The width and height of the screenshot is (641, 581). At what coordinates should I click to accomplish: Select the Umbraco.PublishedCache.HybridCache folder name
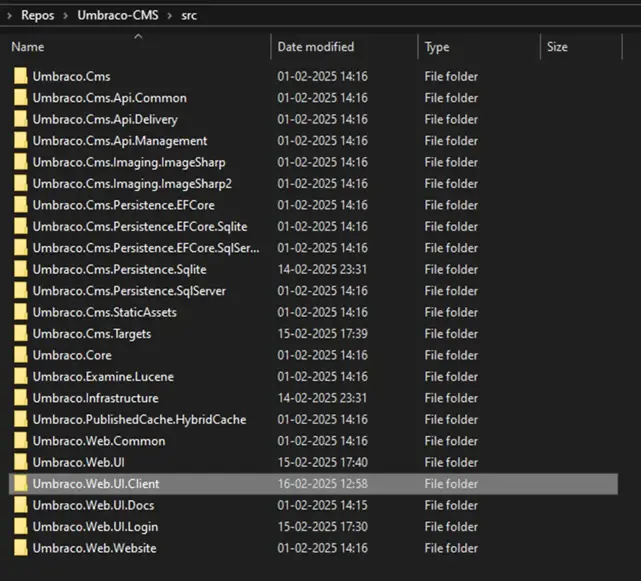tap(139, 419)
